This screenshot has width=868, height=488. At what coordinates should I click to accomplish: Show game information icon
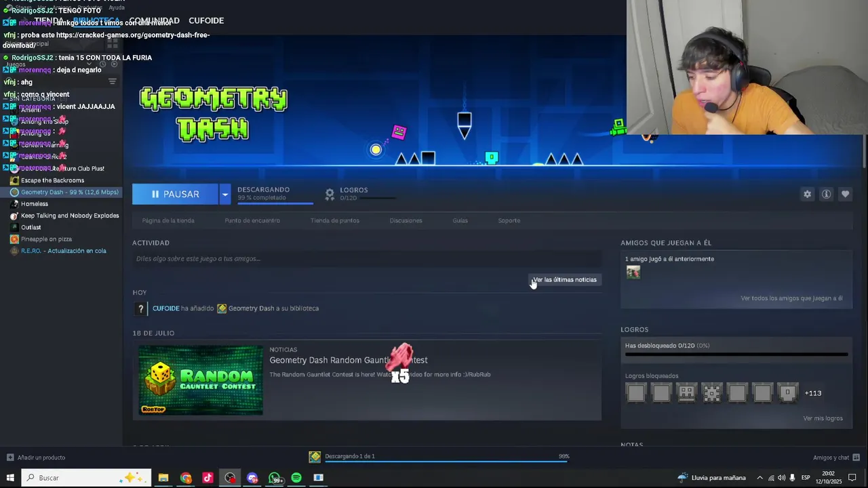click(826, 194)
